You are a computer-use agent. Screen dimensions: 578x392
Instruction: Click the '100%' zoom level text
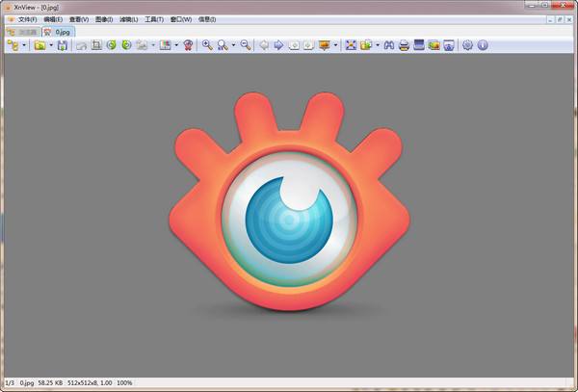click(124, 383)
